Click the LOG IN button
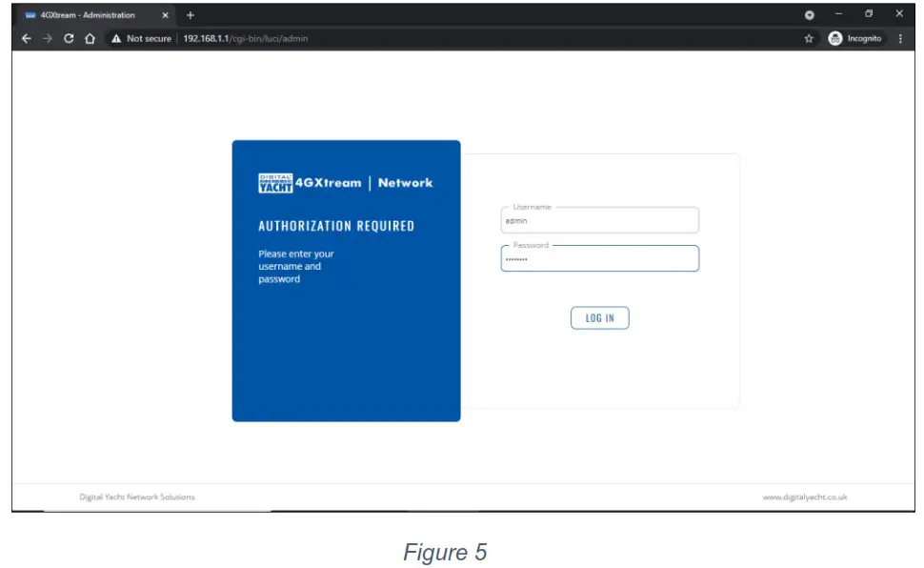Image resolution: width=924 pixels, height=568 pixels. (x=599, y=318)
